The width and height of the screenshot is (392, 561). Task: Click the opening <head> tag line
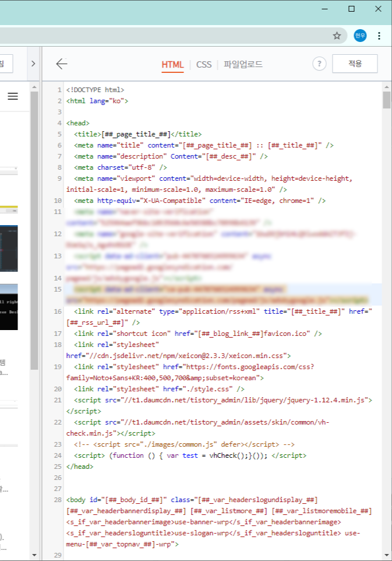coord(77,123)
